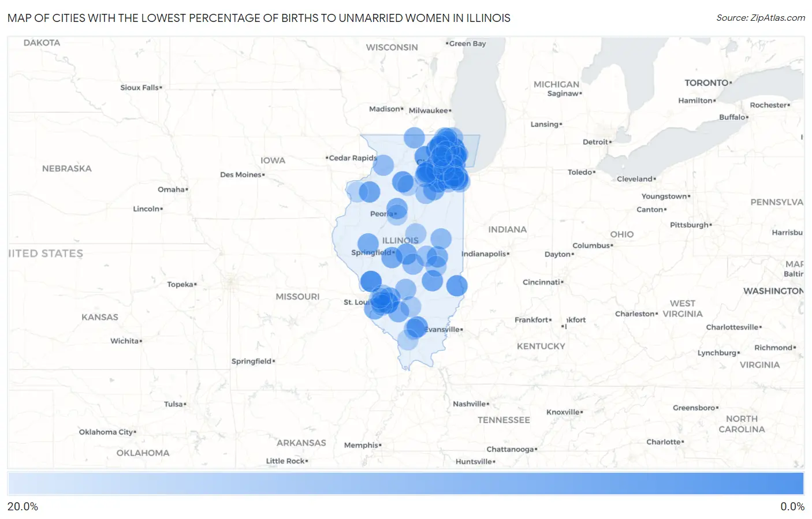Click the Des Moines city label
Viewport: 812px width, 519px height.
(x=242, y=174)
